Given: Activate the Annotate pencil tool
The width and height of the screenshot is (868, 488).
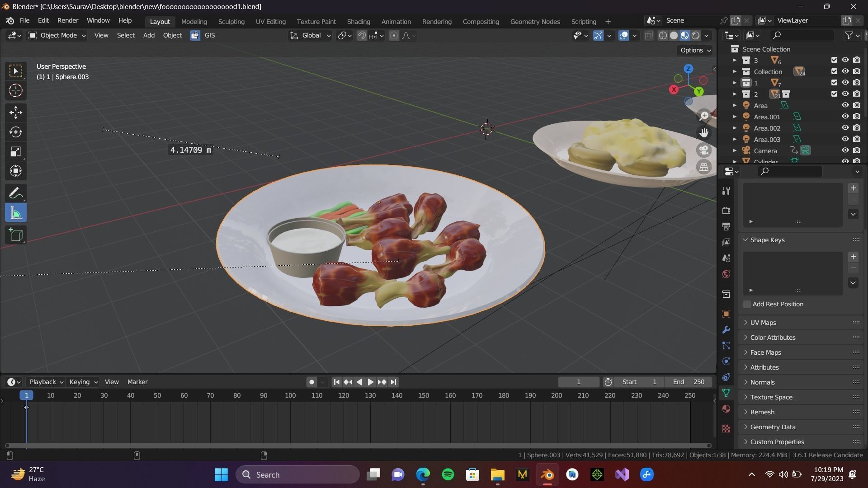Looking at the screenshot, I should tap(16, 193).
